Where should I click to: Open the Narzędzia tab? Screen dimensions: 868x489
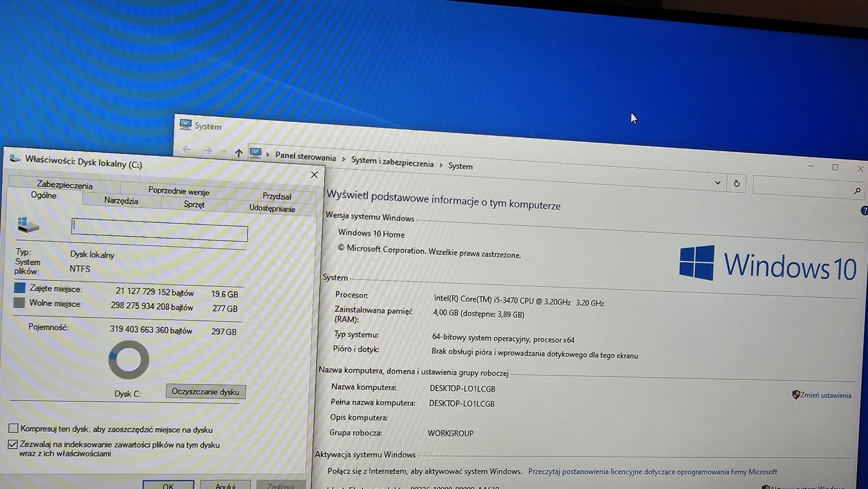point(121,201)
